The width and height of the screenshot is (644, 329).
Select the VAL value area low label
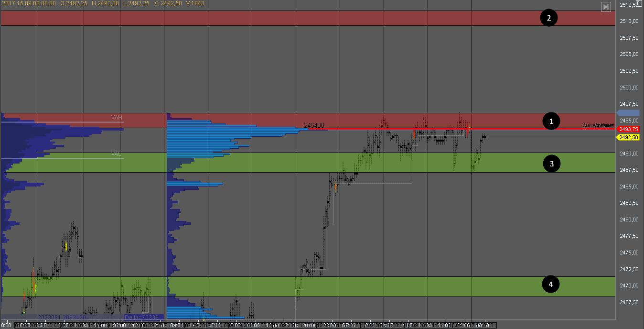[x=116, y=154]
